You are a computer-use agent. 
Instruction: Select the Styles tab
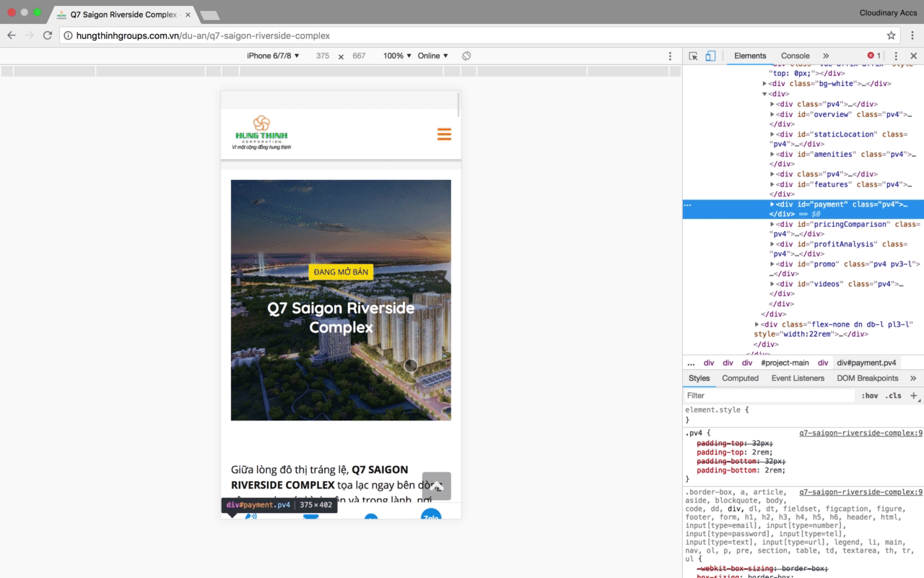[x=699, y=378]
